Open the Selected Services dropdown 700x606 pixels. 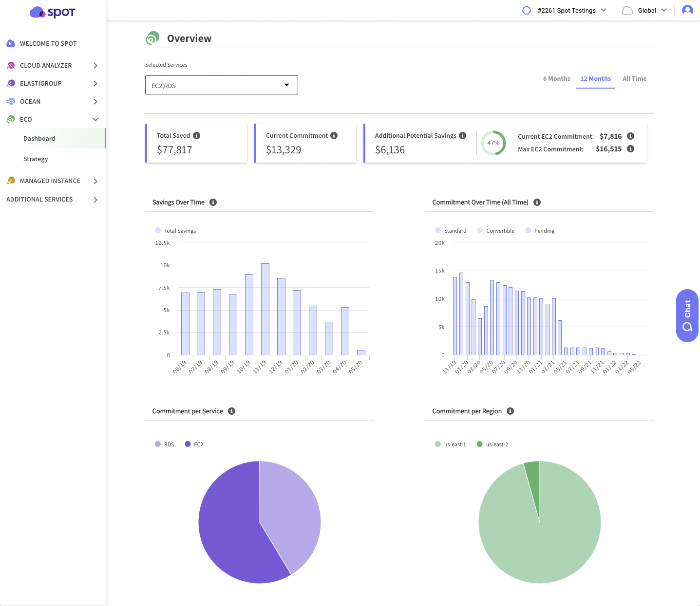click(x=221, y=85)
